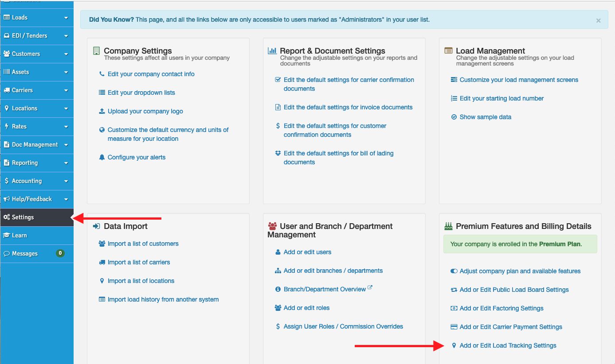This screenshot has width=615, height=364.
Task: Click the bell icon for Configure alerts
Action: coord(102,158)
